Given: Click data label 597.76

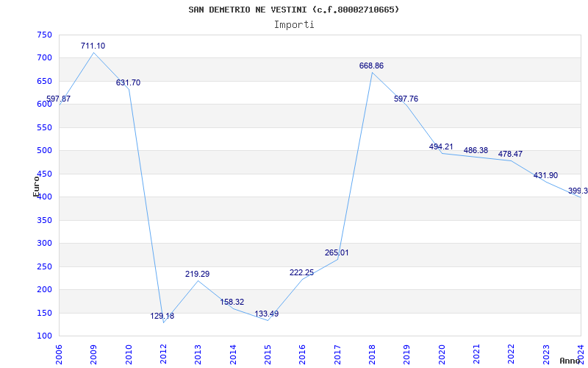Looking at the screenshot, I should tap(406, 99).
